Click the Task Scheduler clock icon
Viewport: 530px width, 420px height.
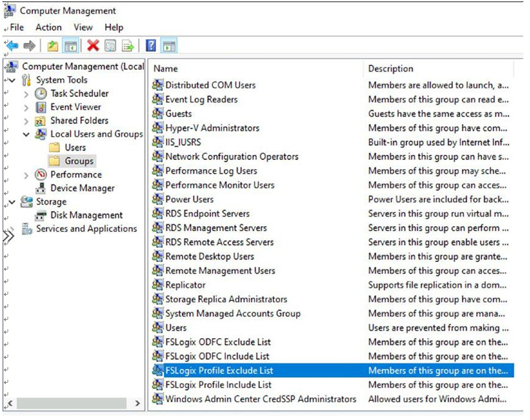(x=41, y=94)
